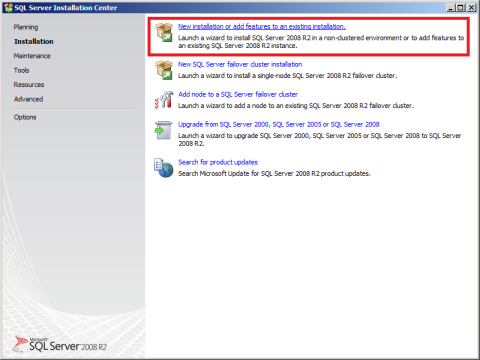Viewport: 480px width, 360px height.
Task: Click the failover cluster installation box icon
Action: 164,70
